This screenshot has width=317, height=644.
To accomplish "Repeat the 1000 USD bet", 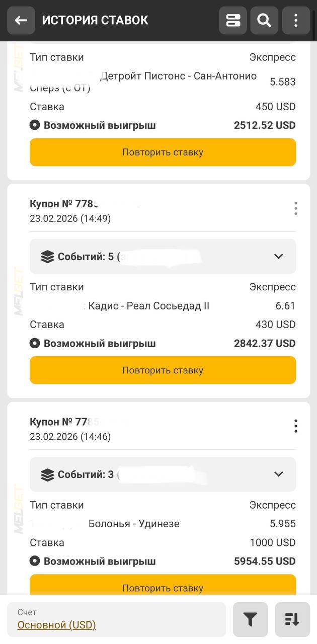I will [x=163, y=587].
